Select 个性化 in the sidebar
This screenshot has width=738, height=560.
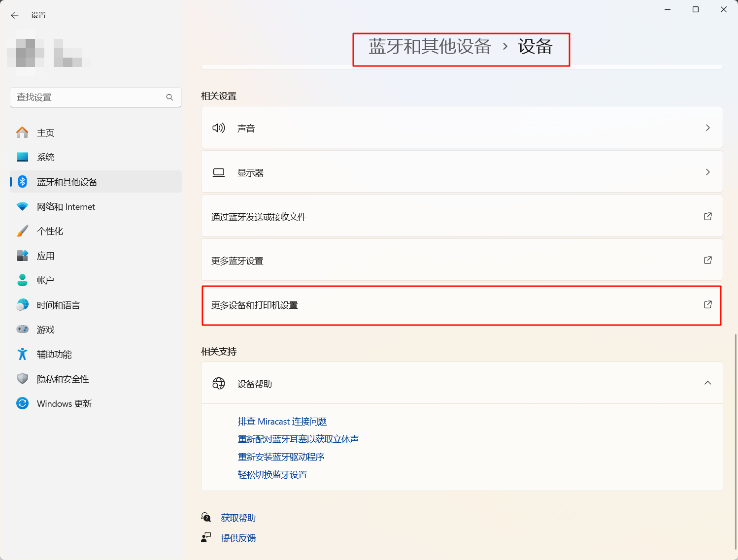[96, 231]
